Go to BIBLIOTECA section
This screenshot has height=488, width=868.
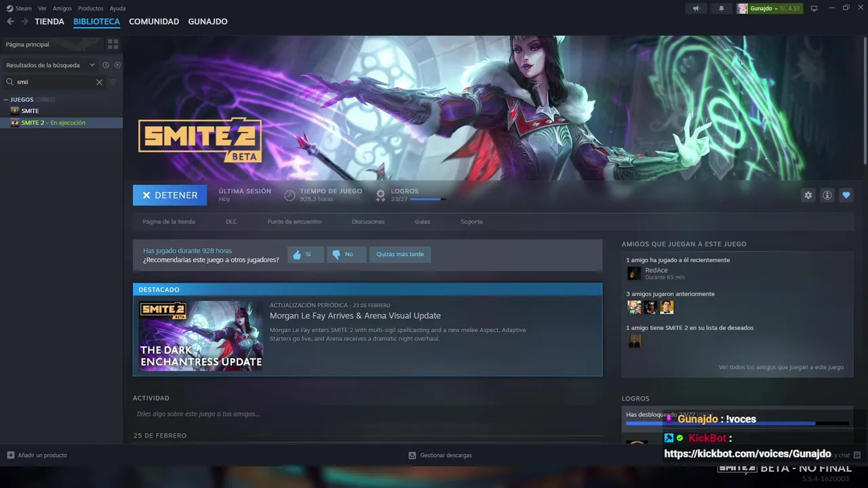pyautogui.click(x=96, y=22)
